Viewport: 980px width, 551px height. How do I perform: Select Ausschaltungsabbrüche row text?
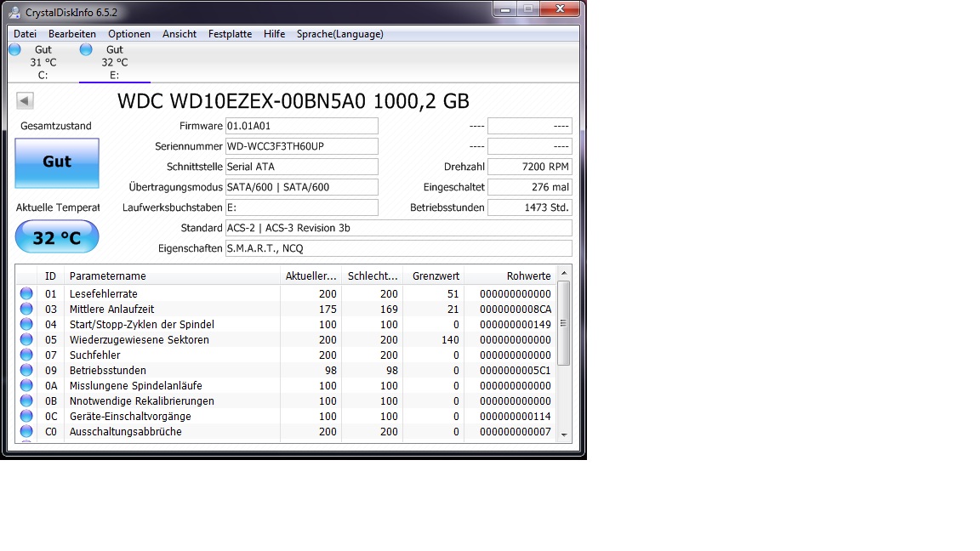click(126, 431)
